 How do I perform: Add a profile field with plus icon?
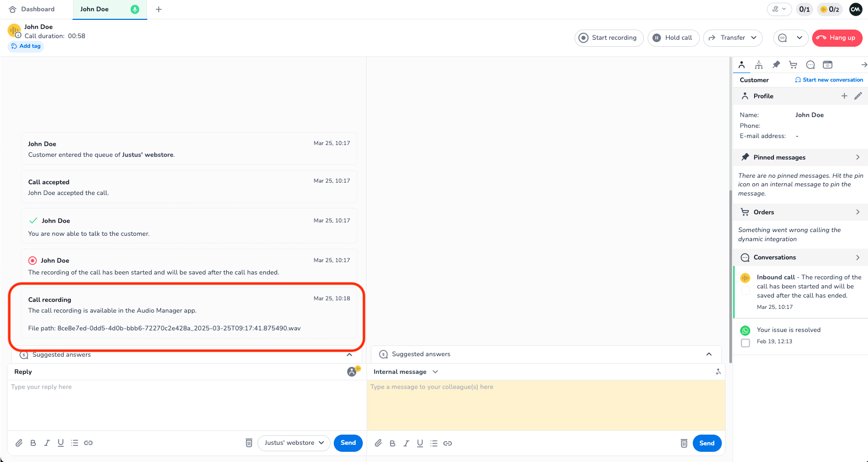(x=844, y=96)
